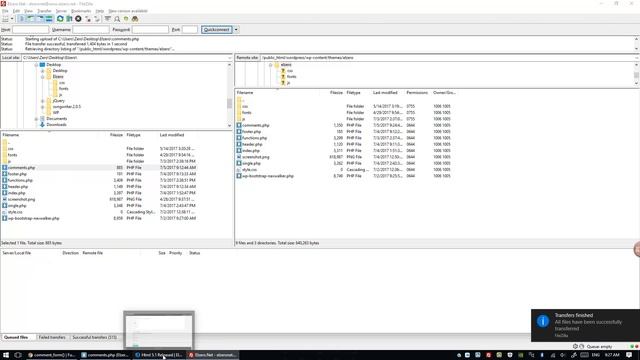
Task: Open the Edit menu
Action: (x=16, y=11)
